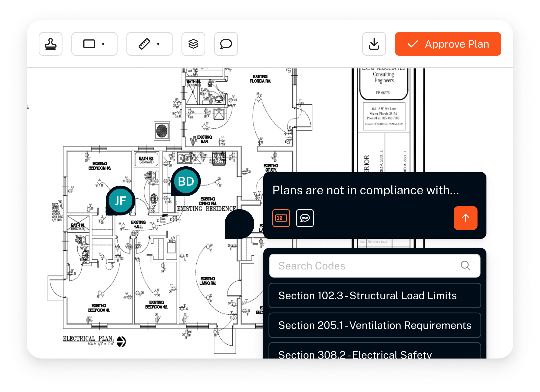Screen dimensions: 540x392
Task: Select the rectangle shape tool
Action: pos(89,44)
